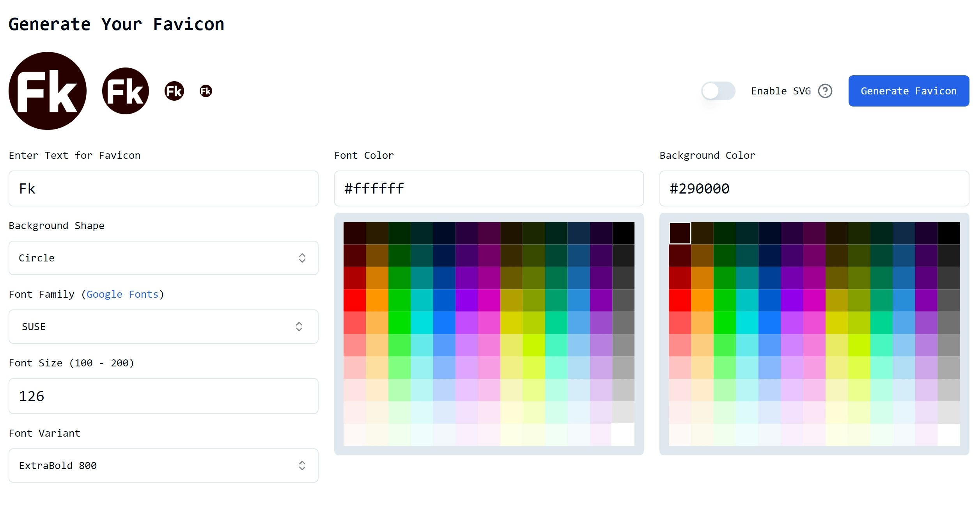Click the Font Color hex field #ffffff
Screen dimensions: 980x510
click(x=489, y=188)
